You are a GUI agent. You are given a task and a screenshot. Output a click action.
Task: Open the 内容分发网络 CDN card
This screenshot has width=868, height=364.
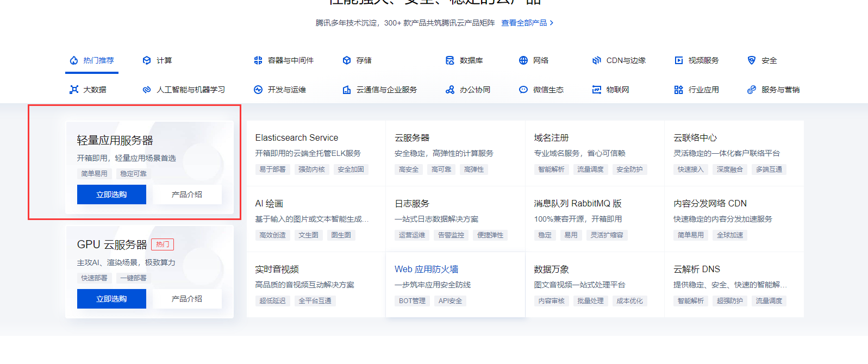734,219
